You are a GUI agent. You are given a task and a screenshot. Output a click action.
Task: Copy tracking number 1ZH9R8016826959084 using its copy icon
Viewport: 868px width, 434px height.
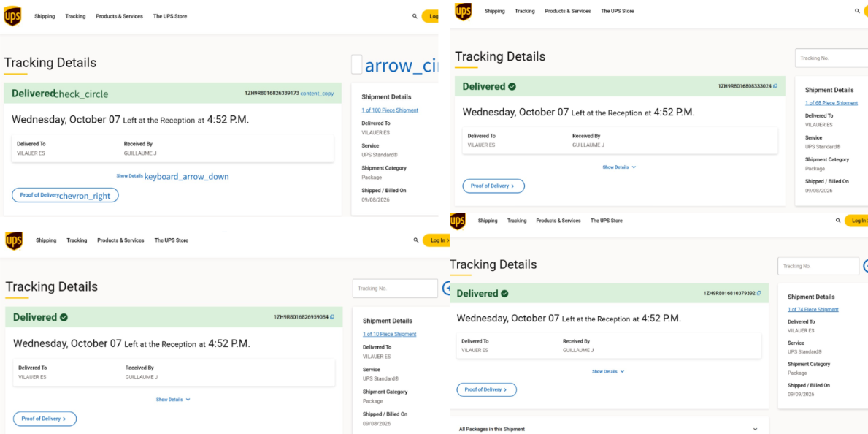click(x=332, y=317)
